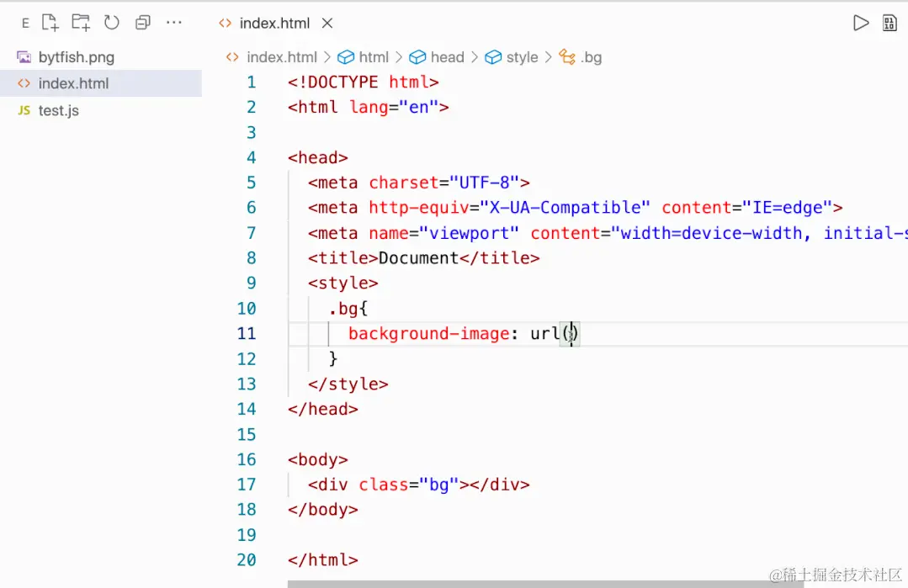
Task: Click the index.html file icon in explorer
Action: pyautogui.click(x=24, y=83)
